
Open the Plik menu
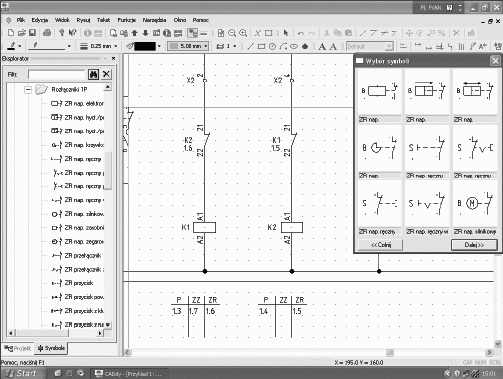point(21,20)
